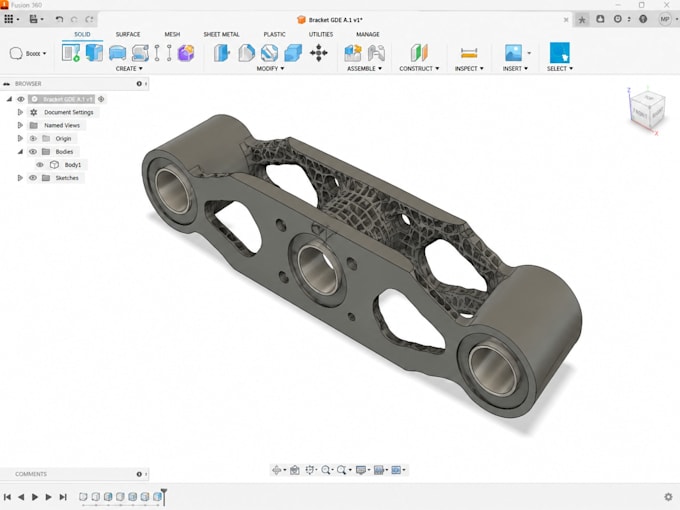
Task: Click the Offset Plane construct icon
Action: tap(419, 53)
